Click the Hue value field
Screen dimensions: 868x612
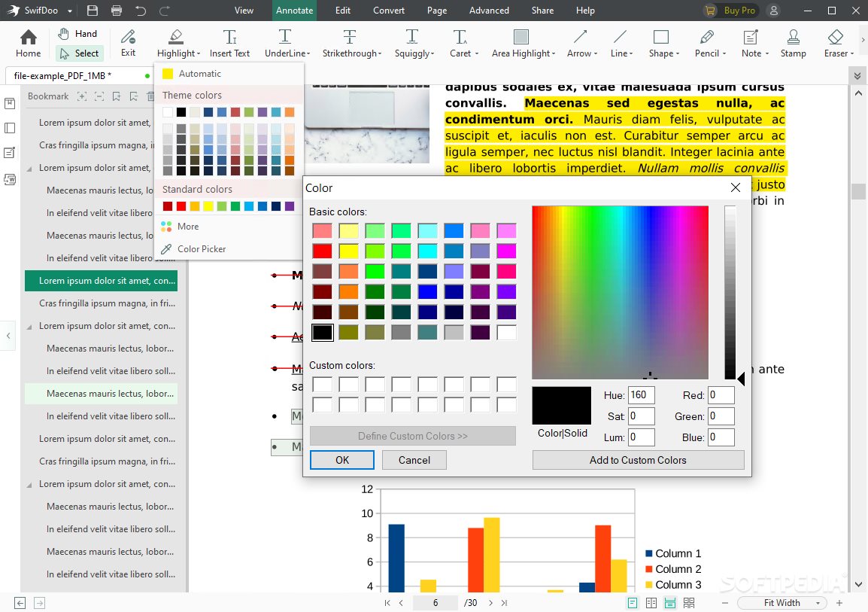point(642,395)
